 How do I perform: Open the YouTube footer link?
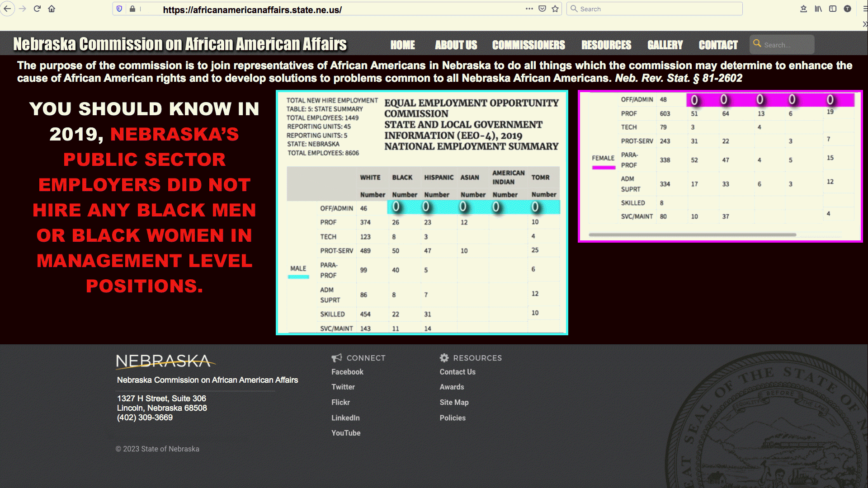[346, 433]
